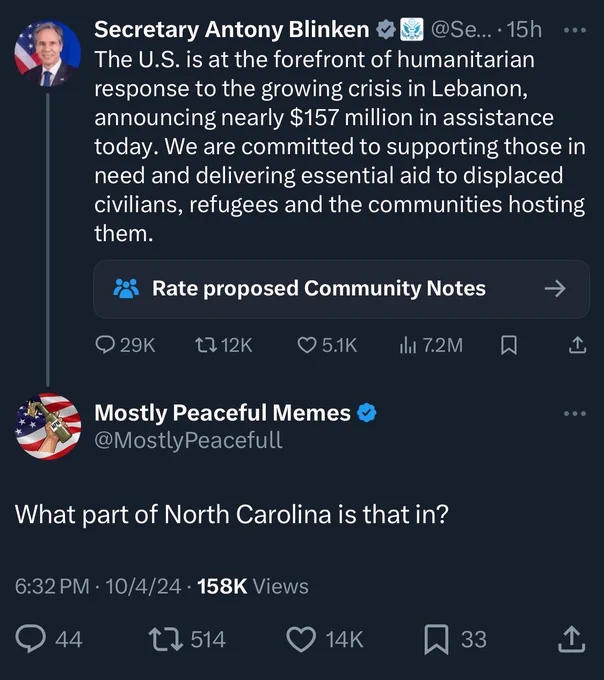Bookmark Secretary Blinken's post
Image resolution: width=604 pixels, height=680 pixels.
click(x=509, y=346)
